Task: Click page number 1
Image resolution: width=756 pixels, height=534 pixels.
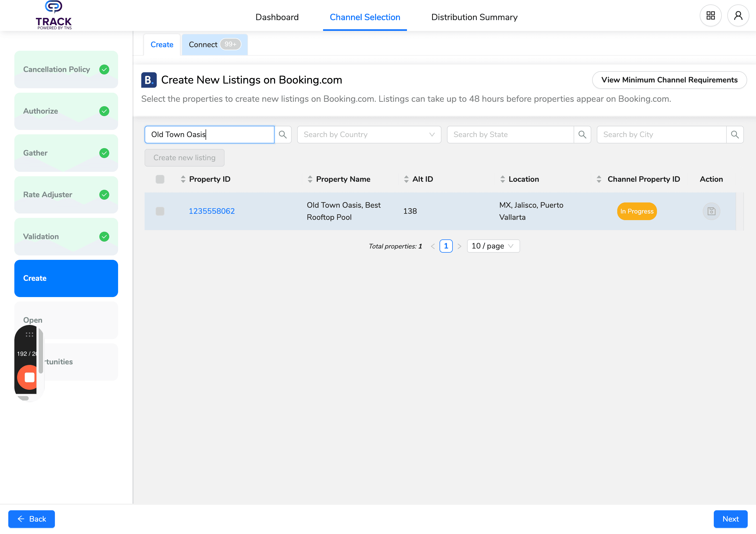Action: pyautogui.click(x=446, y=246)
